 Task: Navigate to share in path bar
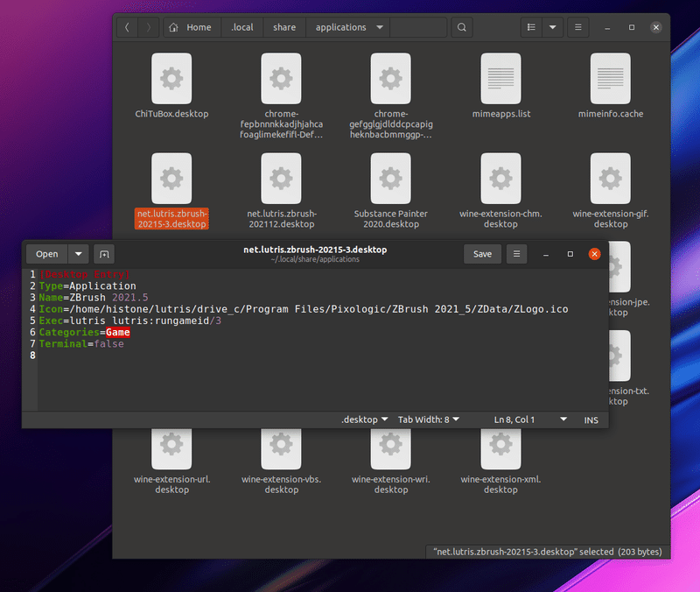click(284, 27)
